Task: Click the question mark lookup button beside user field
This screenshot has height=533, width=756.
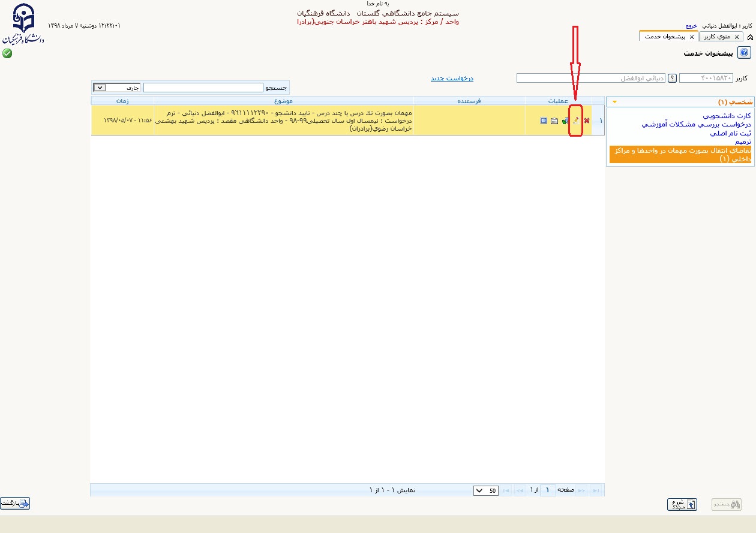Action: (x=673, y=78)
